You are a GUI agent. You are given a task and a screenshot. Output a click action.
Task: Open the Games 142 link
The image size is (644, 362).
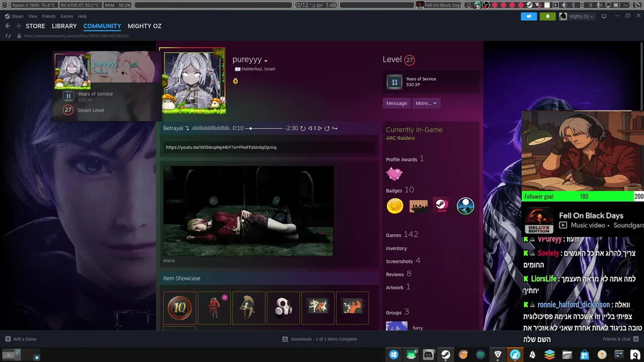click(x=402, y=234)
